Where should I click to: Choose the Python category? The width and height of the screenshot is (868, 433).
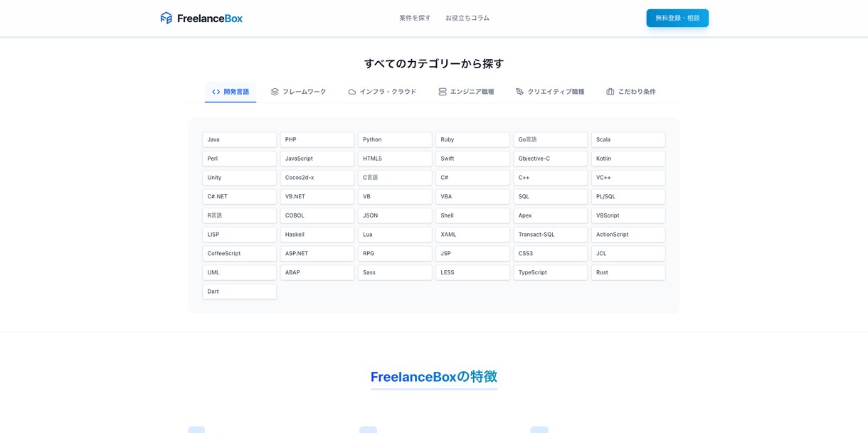pyautogui.click(x=395, y=140)
